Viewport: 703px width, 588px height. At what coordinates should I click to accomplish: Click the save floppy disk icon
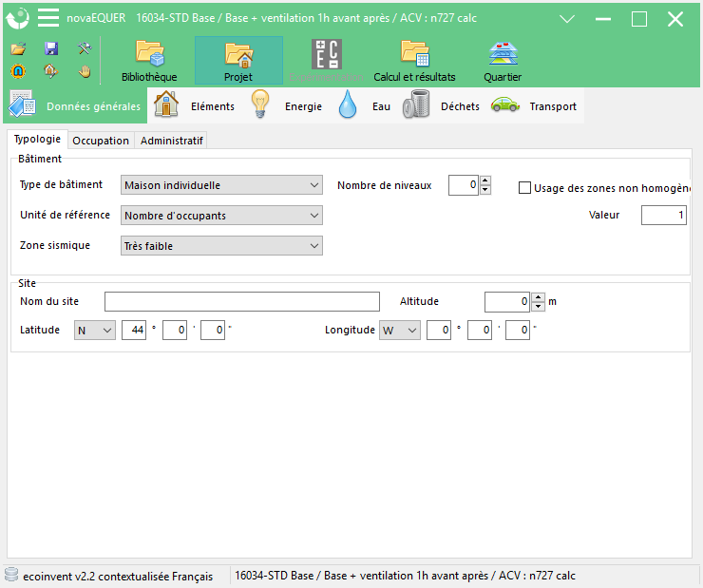point(51,47)
